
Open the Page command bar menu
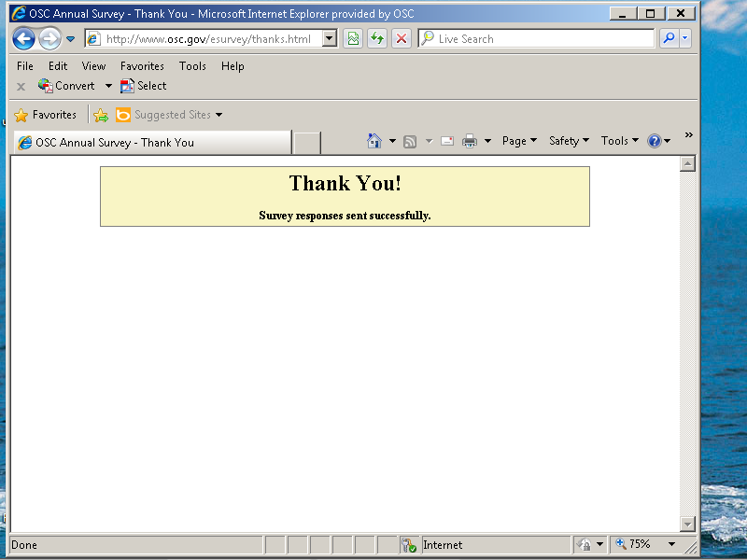[519, 141]
